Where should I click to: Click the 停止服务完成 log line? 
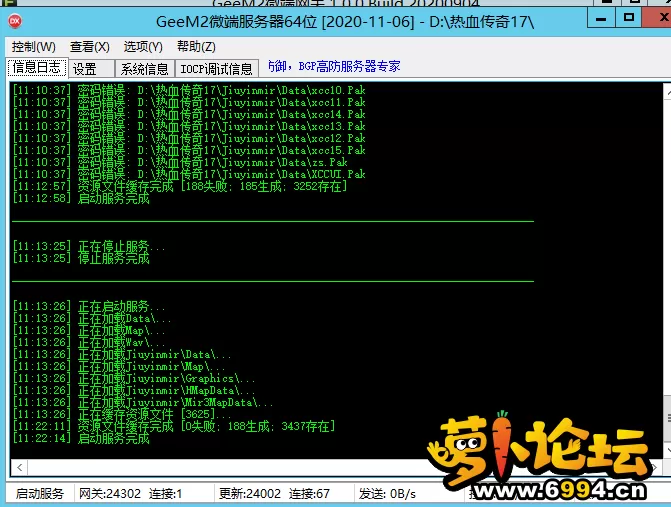81,258
